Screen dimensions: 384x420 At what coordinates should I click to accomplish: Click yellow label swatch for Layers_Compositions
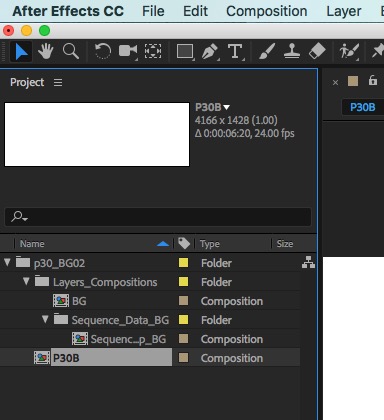183,282
